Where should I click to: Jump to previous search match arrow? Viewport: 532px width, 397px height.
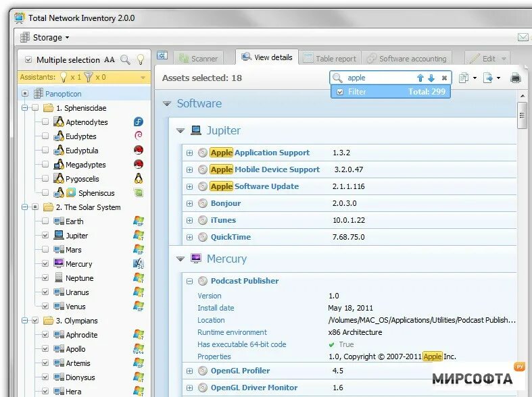tap(420, 78)
